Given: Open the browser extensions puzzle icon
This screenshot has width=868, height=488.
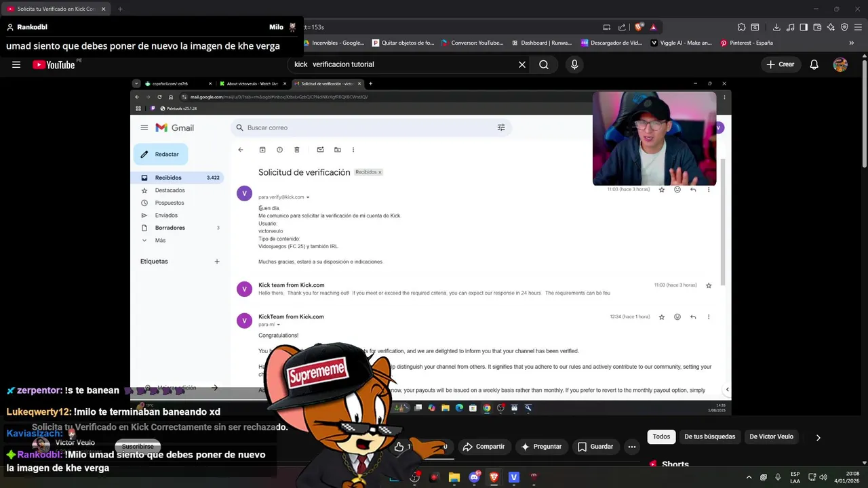Looking at the screenshot, I should [x=742, y=27].
